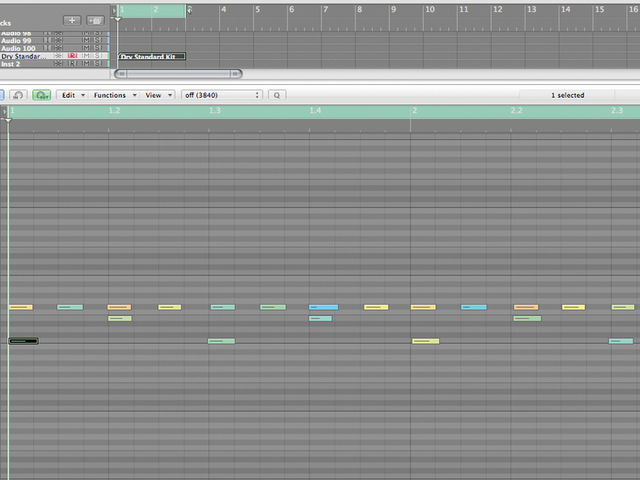Open the View menu in piano roll
Screen dimensions: 640x480
click(x=158, y=95)
